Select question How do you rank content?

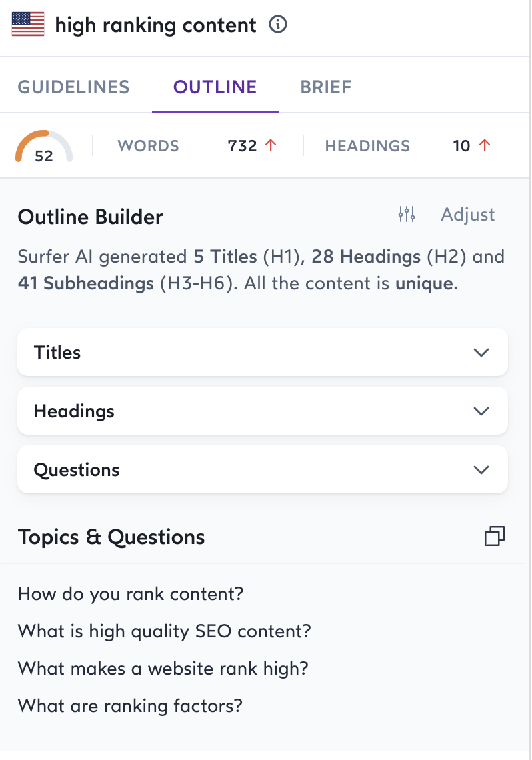(131, 594)
